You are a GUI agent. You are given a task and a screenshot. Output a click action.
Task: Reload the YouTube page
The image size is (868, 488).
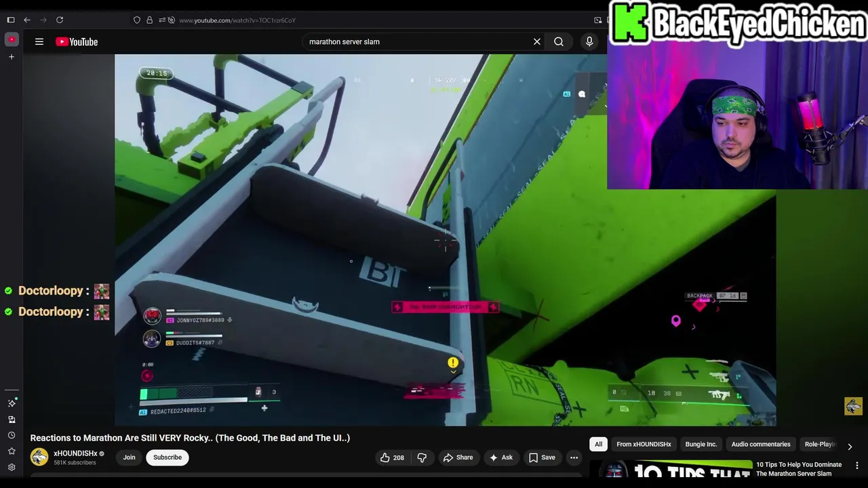point(60,20)
